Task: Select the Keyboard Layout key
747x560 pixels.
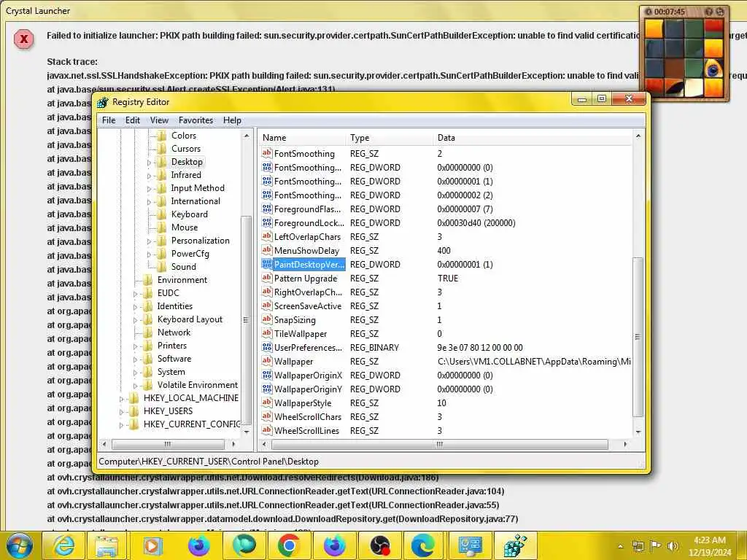Action: [190, 319]
